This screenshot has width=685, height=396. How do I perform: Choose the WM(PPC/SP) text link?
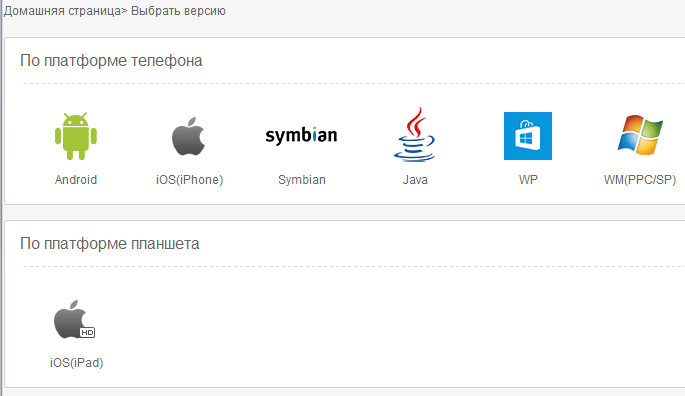tap(640, 180)
